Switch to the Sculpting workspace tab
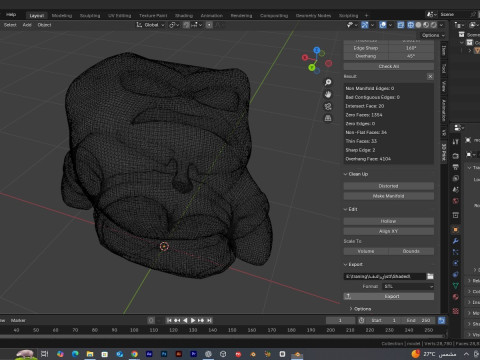The image size is (480, 360). 90,15
